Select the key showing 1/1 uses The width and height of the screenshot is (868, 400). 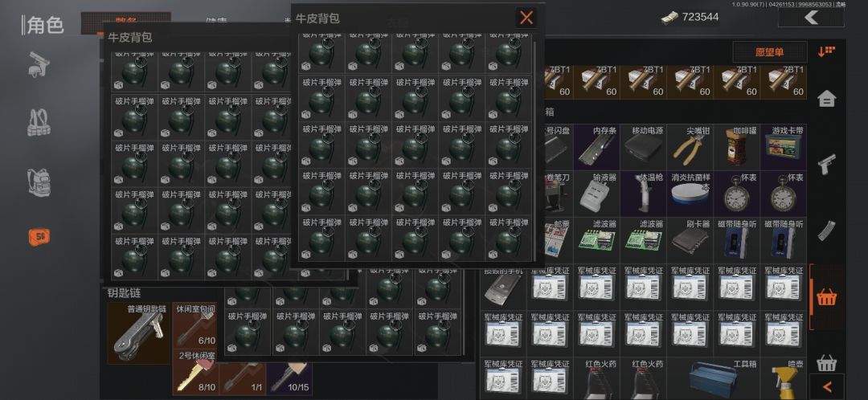pos(242,379)
